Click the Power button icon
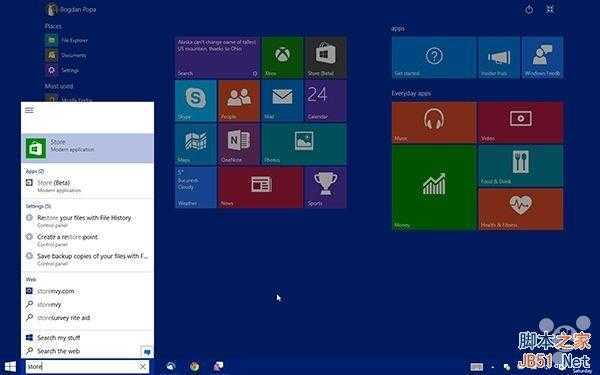Image resolution: width=600 pixels, height=375 pixels. pyautogui.click(x=529, y=10)
